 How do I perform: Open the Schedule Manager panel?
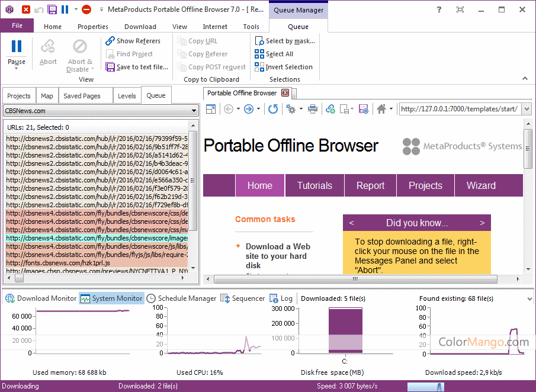click(181, 298)
